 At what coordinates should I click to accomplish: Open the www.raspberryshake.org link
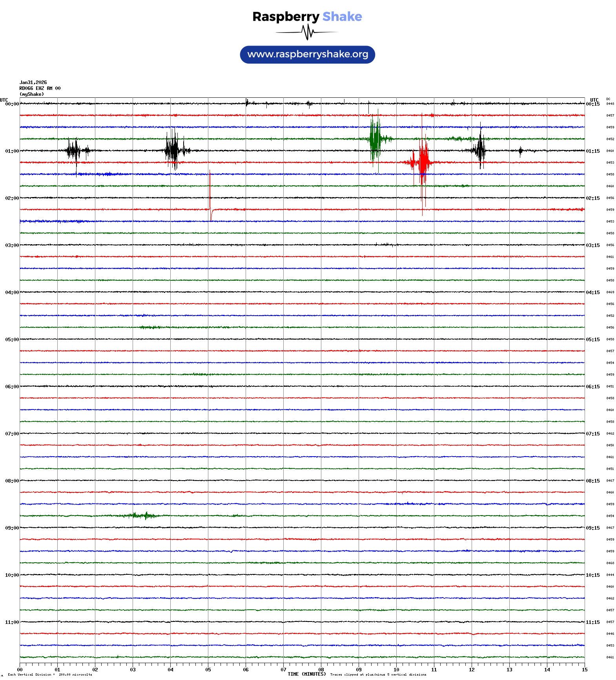[307, 55]
